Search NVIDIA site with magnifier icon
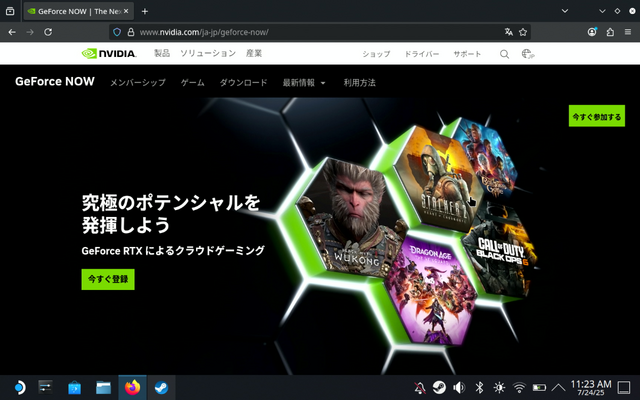This screenshot has height=400, width=640. tap(504, 54)
